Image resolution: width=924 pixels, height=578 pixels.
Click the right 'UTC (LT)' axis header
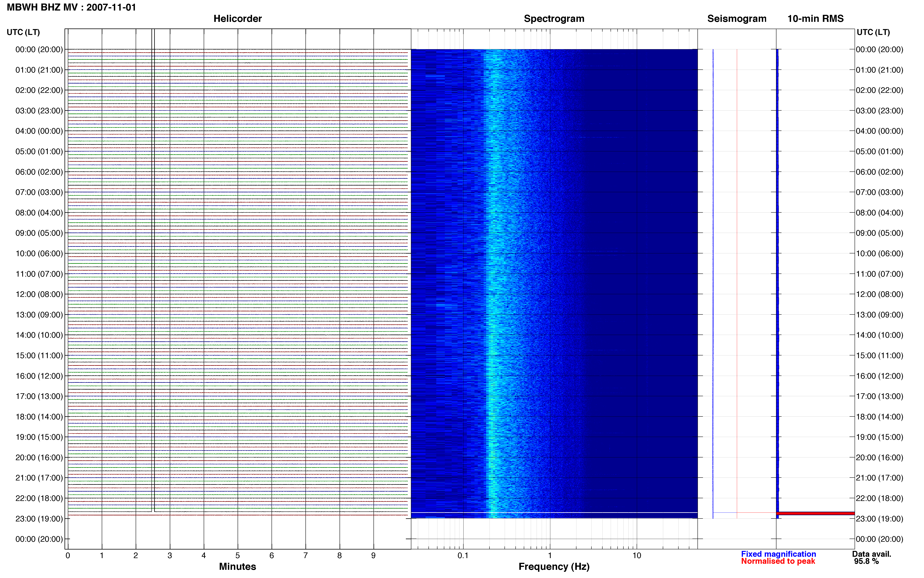pyautogui.click(x=873, y=32)
